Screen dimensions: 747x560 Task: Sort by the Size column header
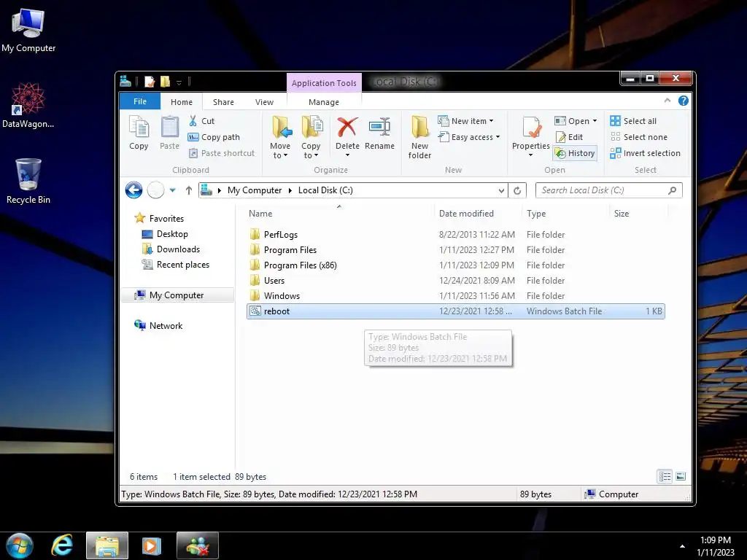click(x=639, y=214)
